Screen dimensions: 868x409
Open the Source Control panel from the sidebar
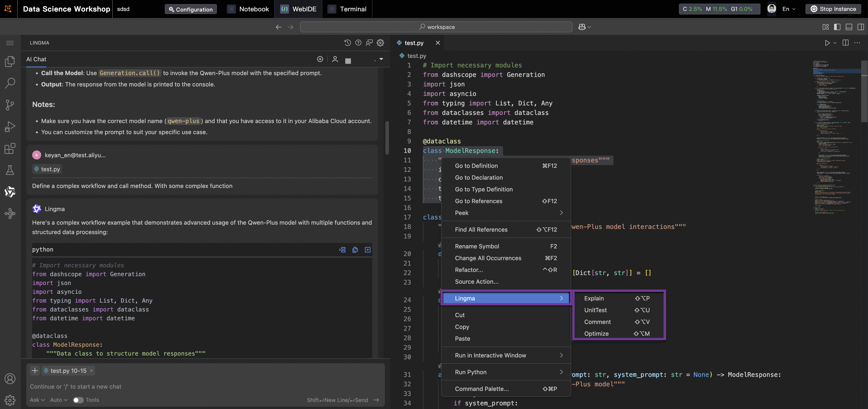pyautogui.click(x=10, y=105)
